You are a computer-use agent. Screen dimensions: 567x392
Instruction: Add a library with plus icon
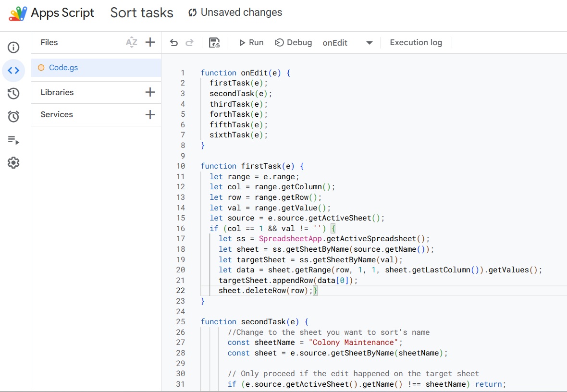[x=150, y=92]
